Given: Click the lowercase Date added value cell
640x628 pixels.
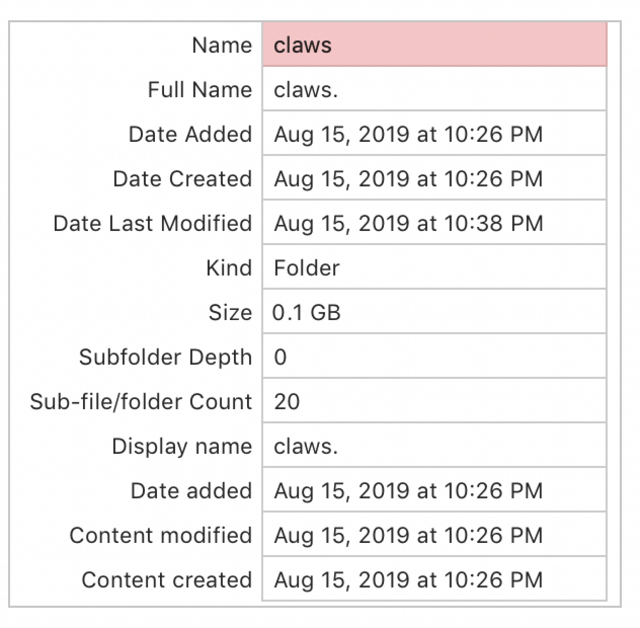Looking at the screenshot, I should tap(435, 490).
